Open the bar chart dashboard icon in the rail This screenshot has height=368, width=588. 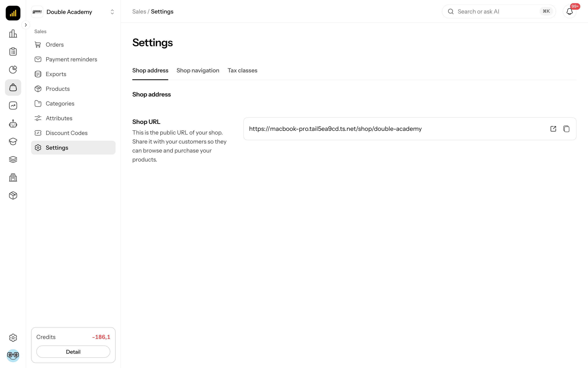pos(13,34)
